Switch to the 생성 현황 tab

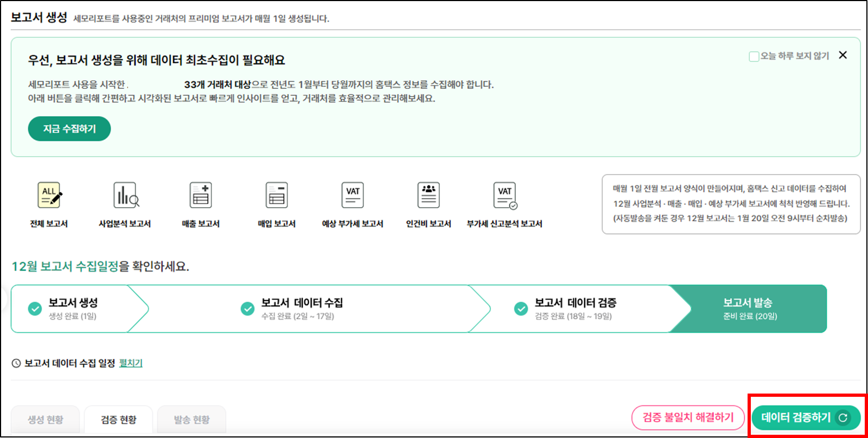click(46, 420)
